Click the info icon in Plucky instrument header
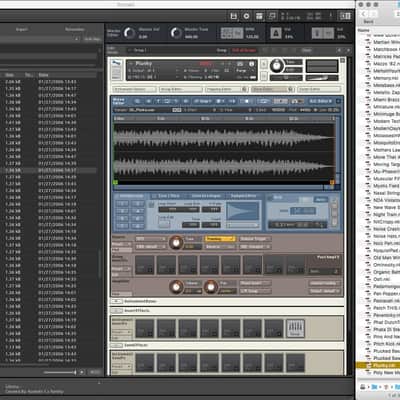The image size is (400, 400). pos(252,64)
